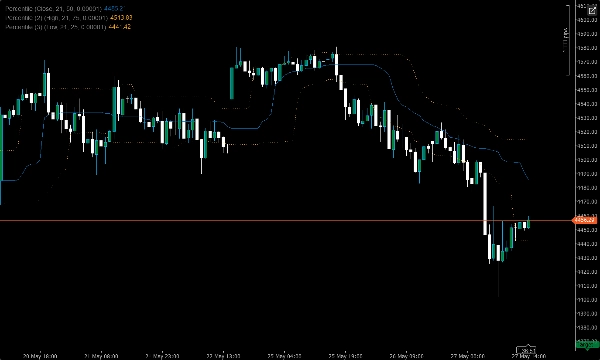Image resolution: width=600 pixels, height=360 pixels.
Task: Click the orange 4513.83 Percentile value
Action: (x=121, y=18)
